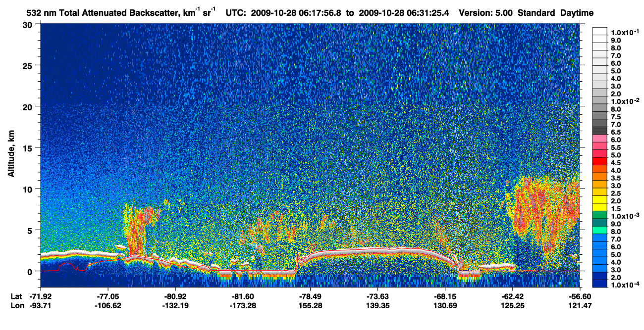Click the colorbar label '4.5'
The width and height of the screenshot is (644, 330).
click(617, 163)
